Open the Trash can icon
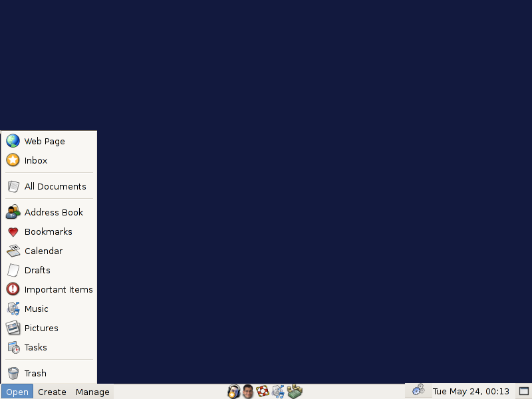Screen dimensions: 532x399 [x=13, y=373]
